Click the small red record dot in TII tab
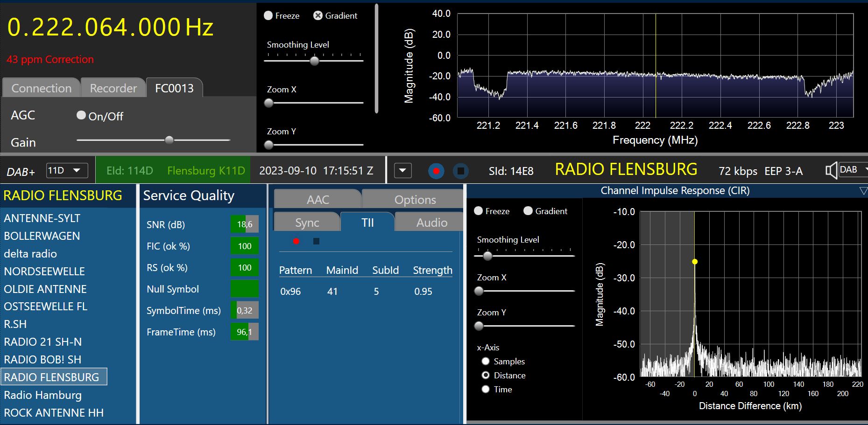Image resolution: width=868 pixels, height=425 pixels. pos(296,241)
